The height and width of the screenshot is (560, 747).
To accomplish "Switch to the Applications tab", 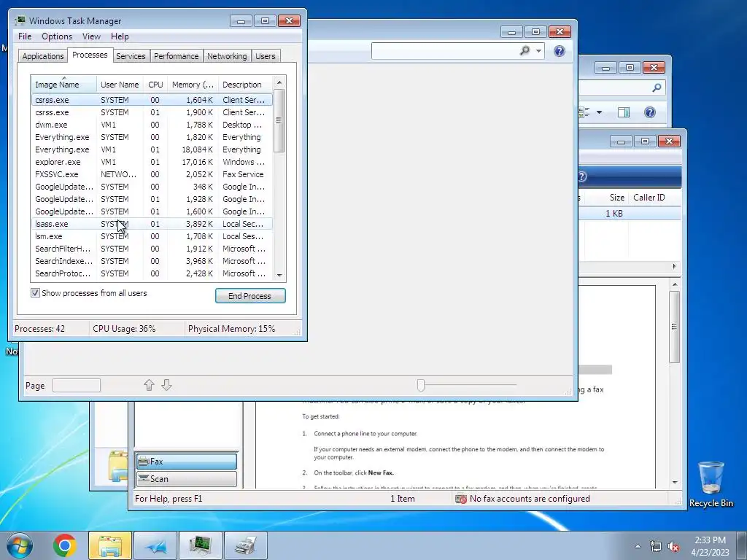I will pos(43,56).
